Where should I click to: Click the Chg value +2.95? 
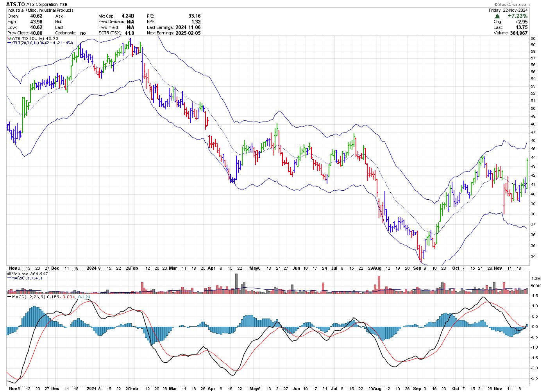click(522, 22)
